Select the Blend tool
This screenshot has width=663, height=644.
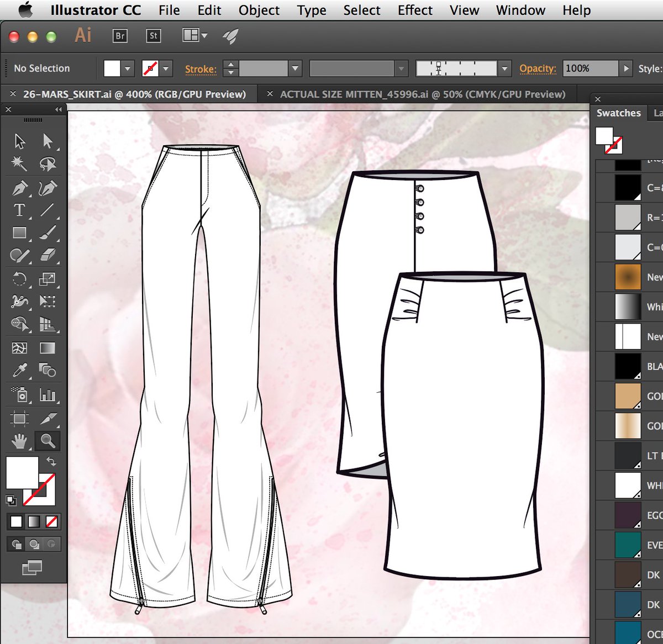point(48,370)
